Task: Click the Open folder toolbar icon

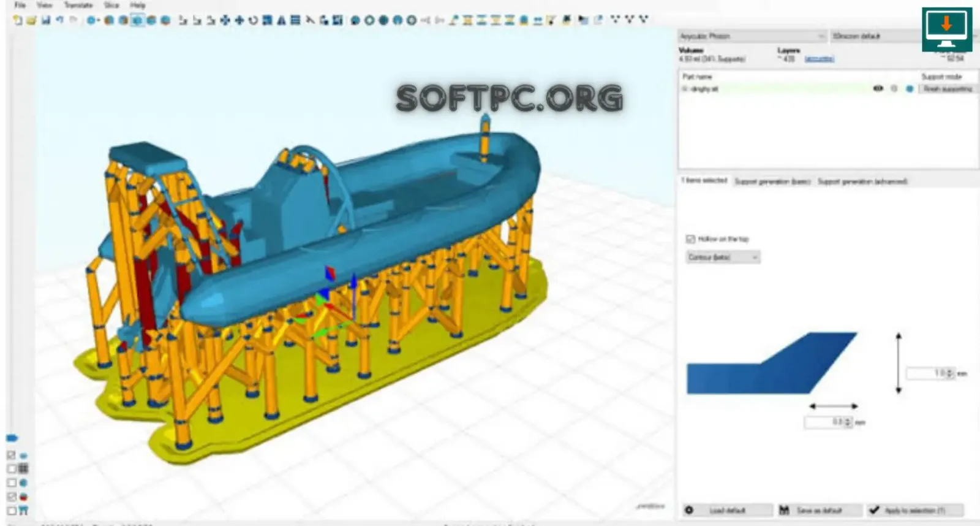Action: [x=31, y=20]
